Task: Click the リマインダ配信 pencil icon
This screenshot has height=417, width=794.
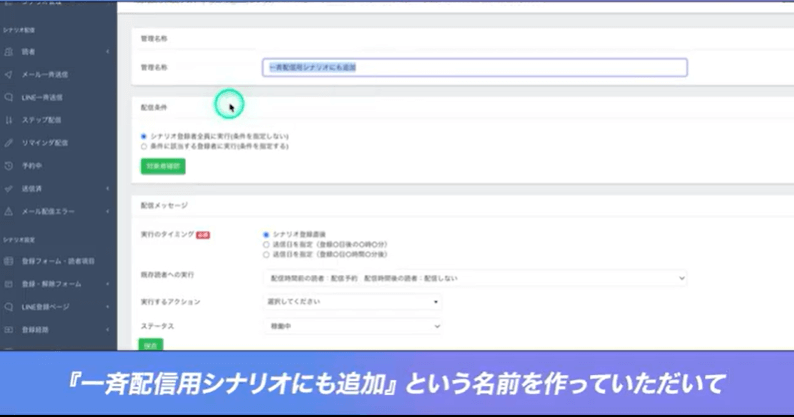Action: [9, 143]
